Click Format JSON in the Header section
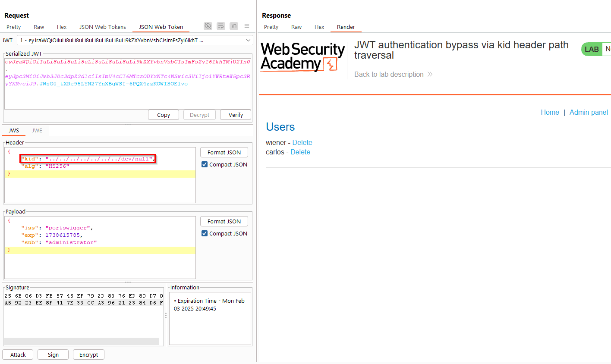Viewport: 611px width, 364px height. (224, 152)
